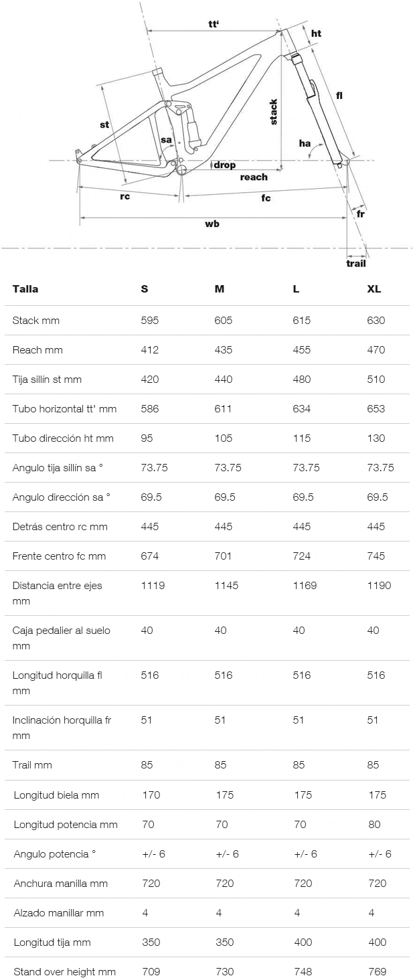Select the XL size column header

tap(374, 289)
